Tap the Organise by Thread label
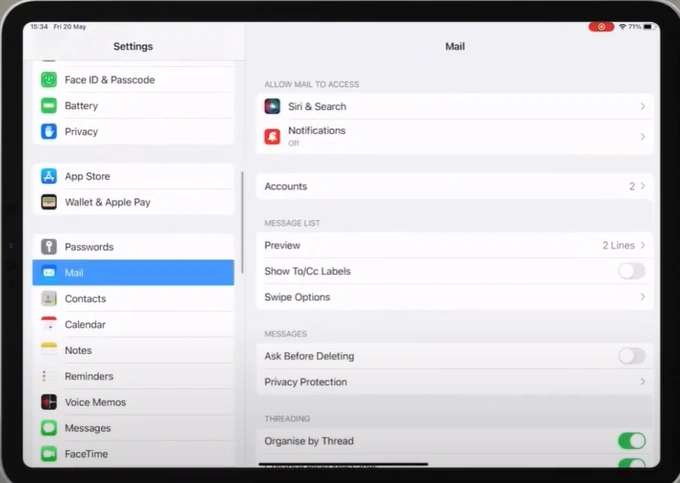 click(x=309, y=441)
